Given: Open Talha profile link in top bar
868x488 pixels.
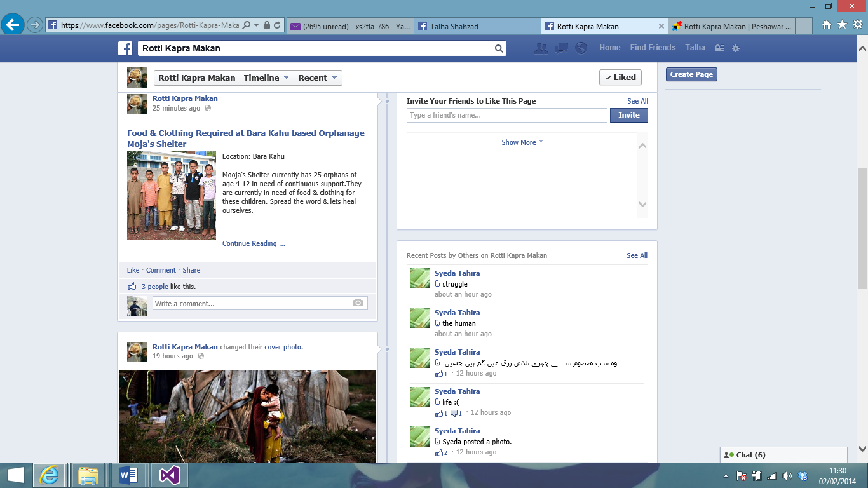Looking at the screenshot, I should [x=695, y=48].
